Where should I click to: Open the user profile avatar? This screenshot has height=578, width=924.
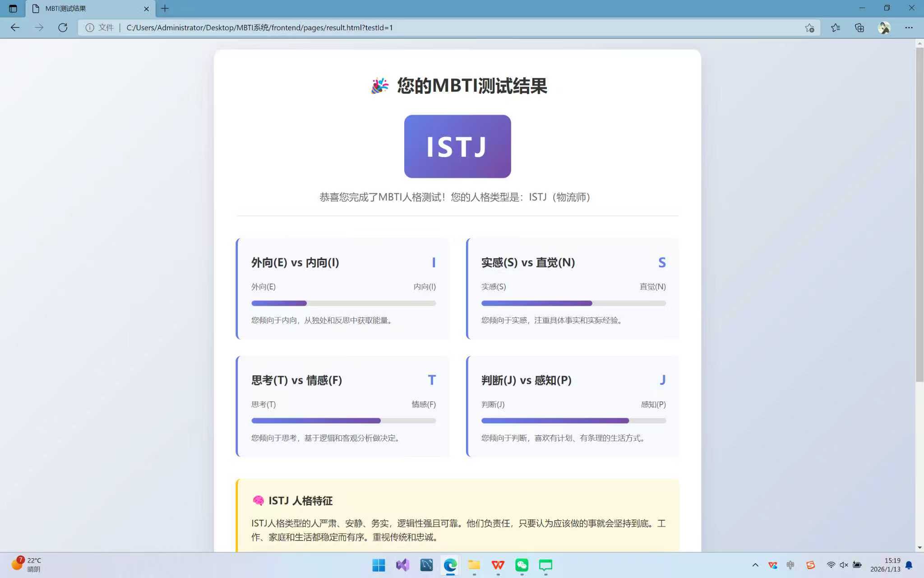[x=884, y=28]
